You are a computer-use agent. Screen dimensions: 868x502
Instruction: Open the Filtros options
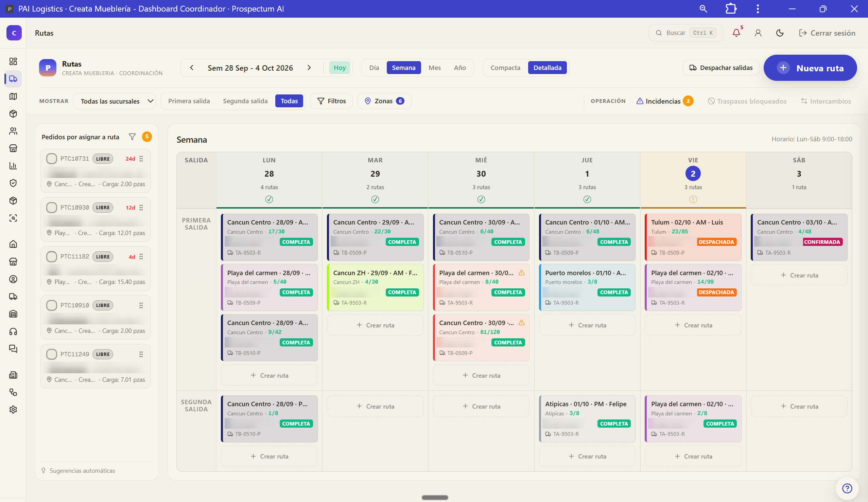pyautogui.click(x=331, y=101)
